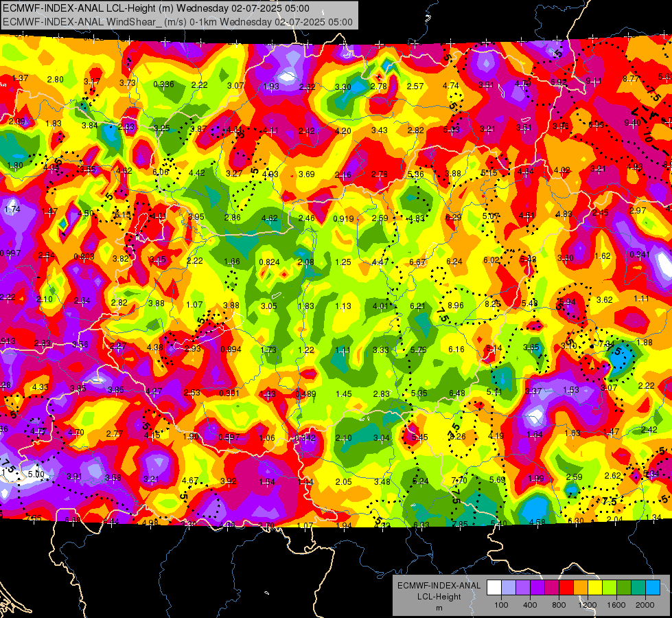Click the wind shear value 8.77
672x618 pixels.
(631, 78)
